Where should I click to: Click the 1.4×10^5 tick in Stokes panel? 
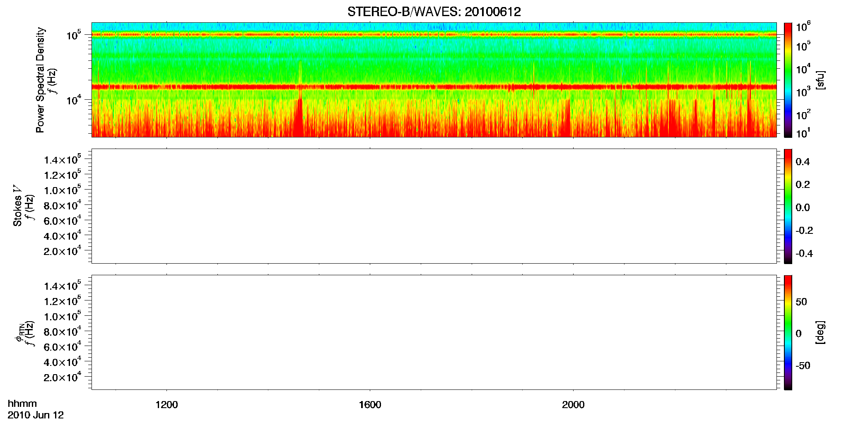click(63, 159)
